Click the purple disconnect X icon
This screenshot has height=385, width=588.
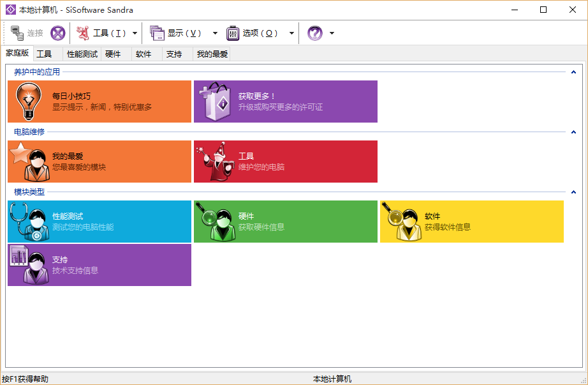coord(58,33)
